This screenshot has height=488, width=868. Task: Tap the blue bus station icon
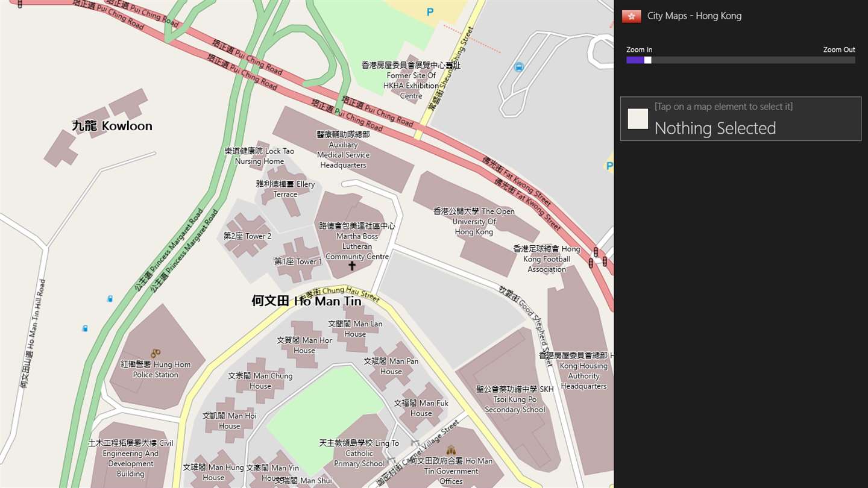518,67
